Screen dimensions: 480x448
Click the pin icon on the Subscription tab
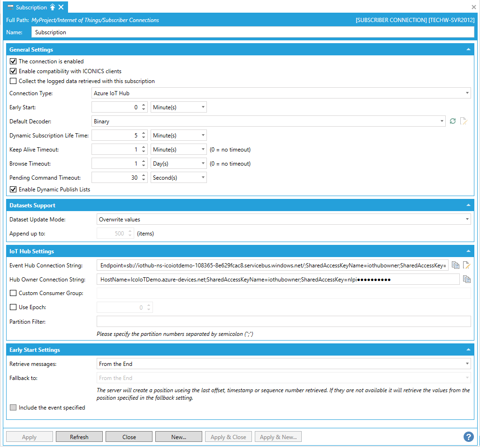(53, 8)
